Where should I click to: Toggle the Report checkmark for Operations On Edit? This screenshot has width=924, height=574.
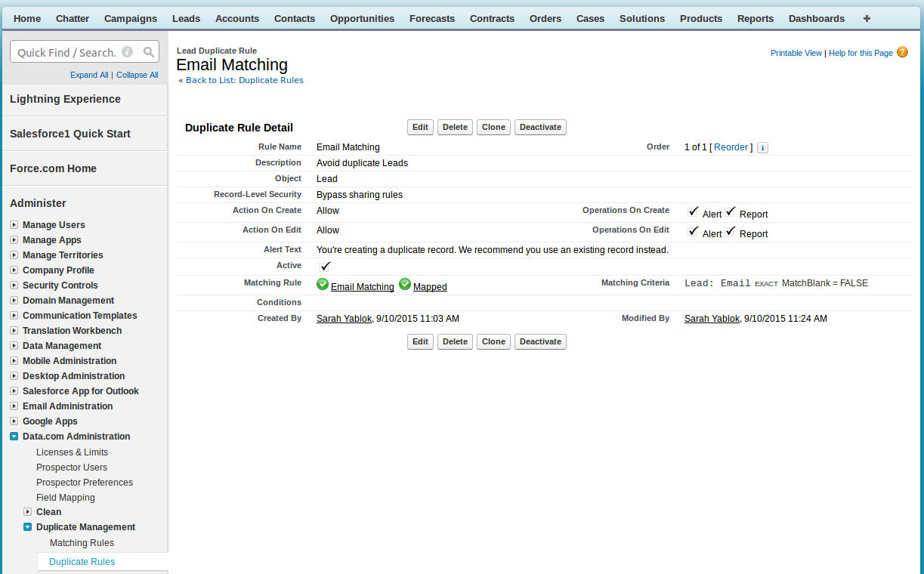coord(731,231)
